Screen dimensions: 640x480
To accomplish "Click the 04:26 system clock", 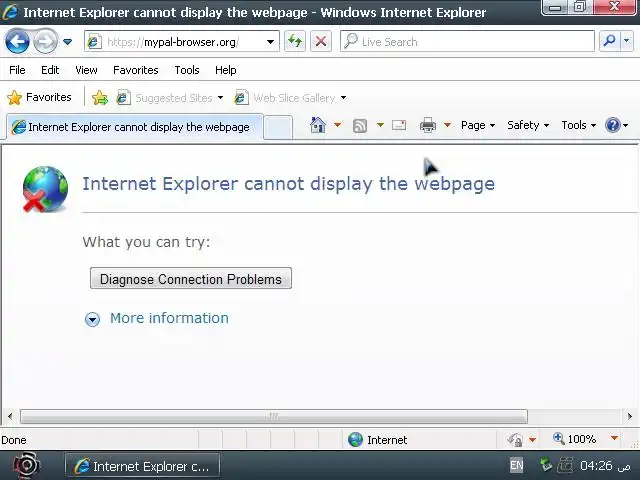I will 606,466.
